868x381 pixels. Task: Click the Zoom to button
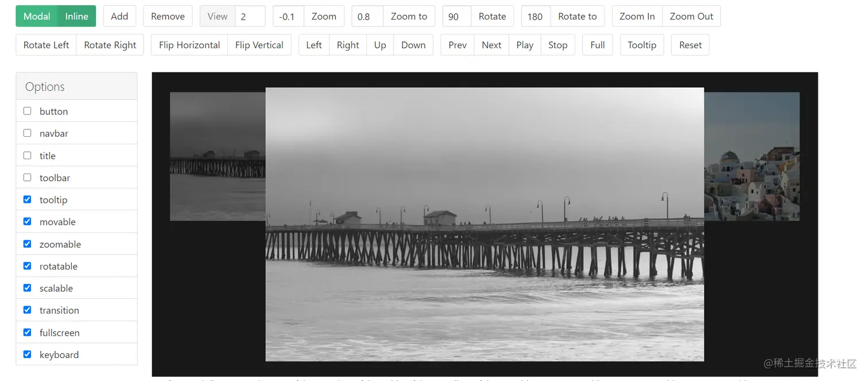coord(409,16)
